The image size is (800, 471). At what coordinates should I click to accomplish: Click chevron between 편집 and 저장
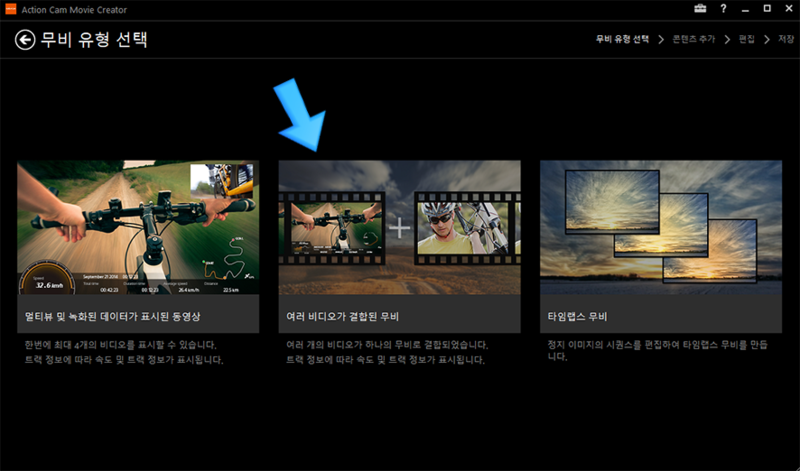point(767,39)
